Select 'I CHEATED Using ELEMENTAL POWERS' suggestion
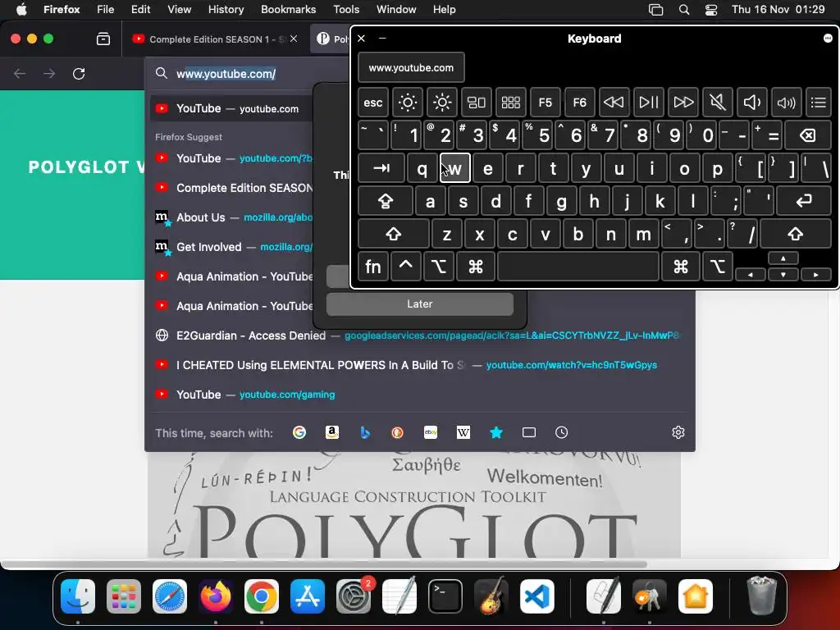Image resolution: width=840 pixels, height=630 pixels. point(420,365)
